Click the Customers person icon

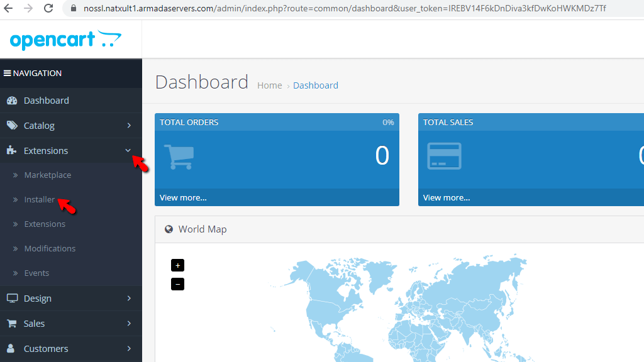[11, 348]
